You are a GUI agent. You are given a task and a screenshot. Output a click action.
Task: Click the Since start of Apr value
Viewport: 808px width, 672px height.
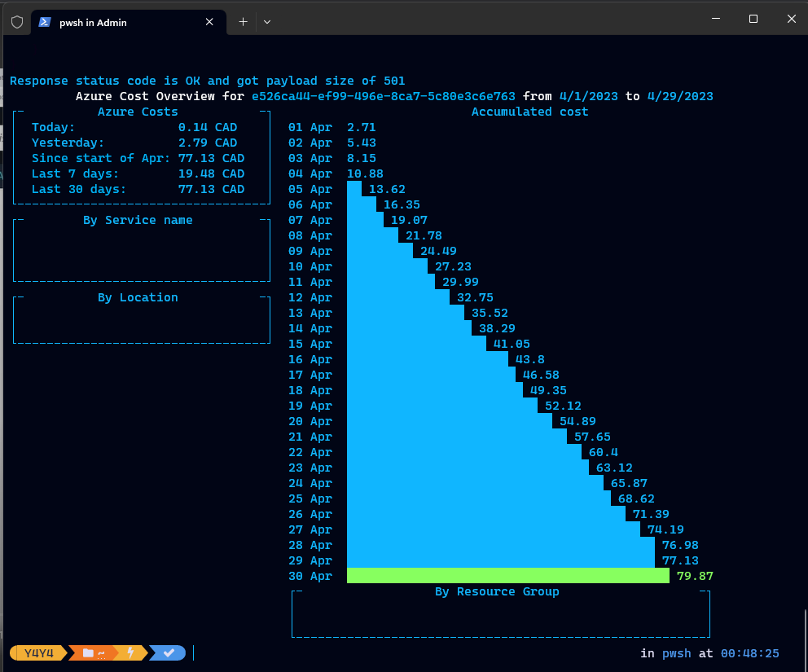point(211,158)
